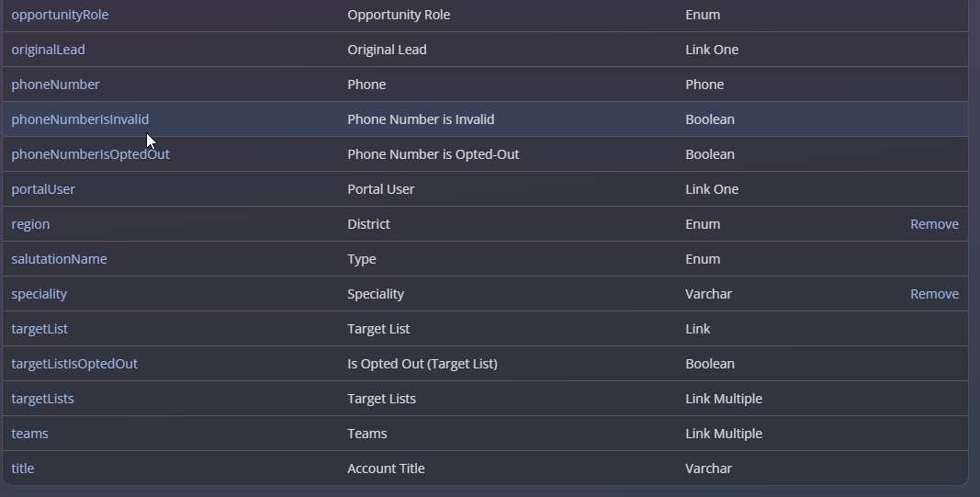Screen dimensions: 980x497
Task: Remove the region District field
Action: pos(934,224)
